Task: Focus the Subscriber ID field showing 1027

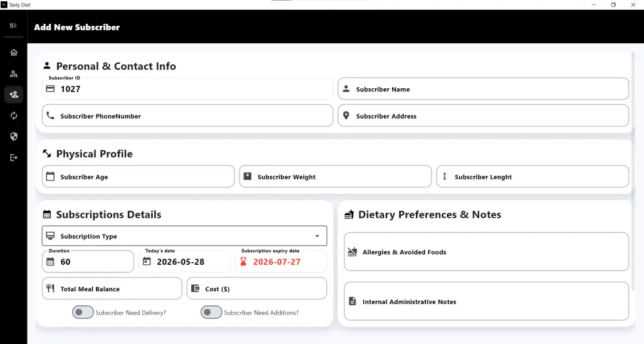Action: [x=187, y=89]
